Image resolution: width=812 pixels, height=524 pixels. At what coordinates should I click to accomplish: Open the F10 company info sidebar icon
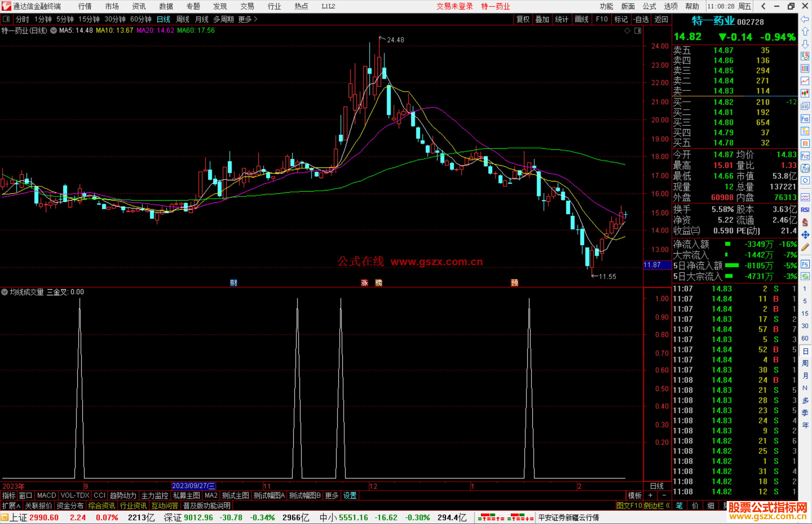coord(804,119)
